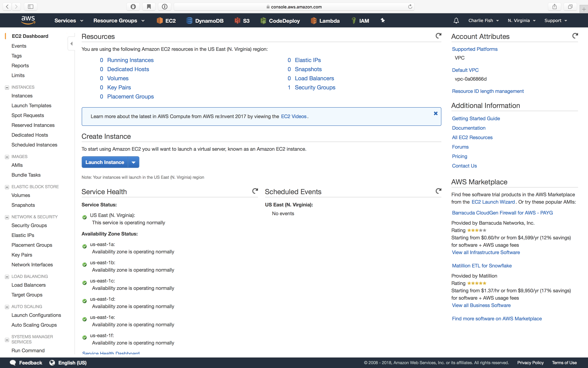The width and height of the screenshot is (588, 368).
Task: Collapse the ELASTIC BLOCK STORE section
Action: point(7,187)
